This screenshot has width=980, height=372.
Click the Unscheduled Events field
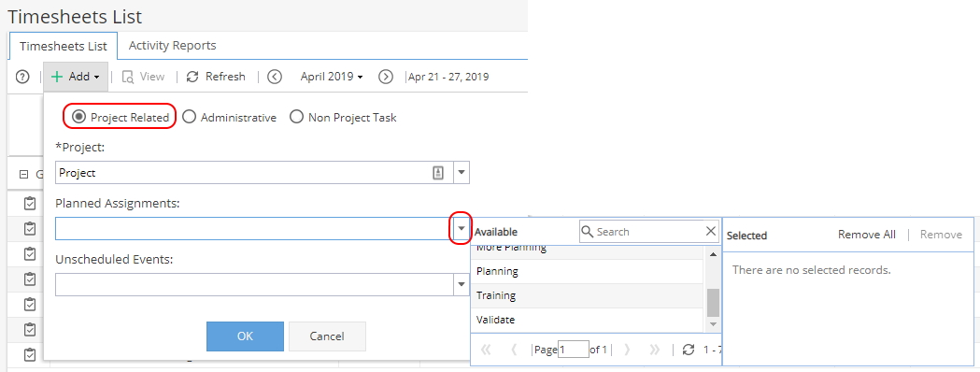tap(254, 284)
